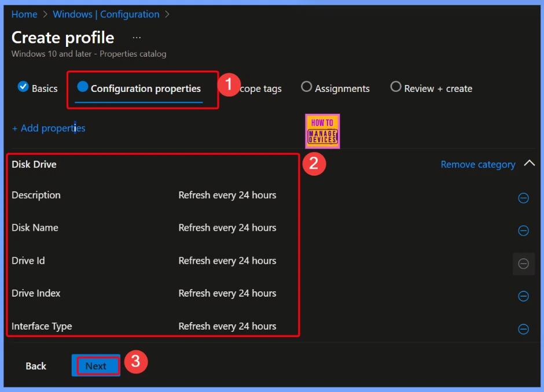Viewport: 544px width, 392px height.
Task: Click the Back button
Action: click(x=36, y=366)
